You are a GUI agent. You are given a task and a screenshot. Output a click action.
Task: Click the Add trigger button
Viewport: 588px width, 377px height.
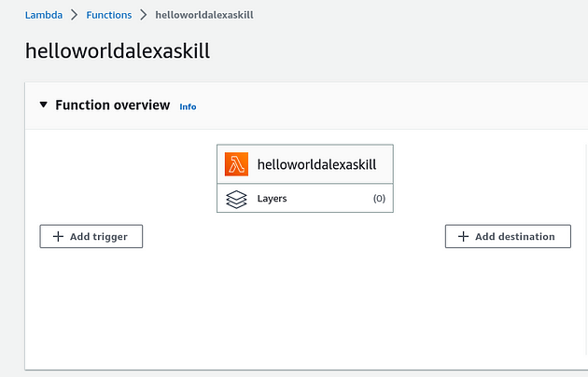pyautogui.click(x=91, y=236)
